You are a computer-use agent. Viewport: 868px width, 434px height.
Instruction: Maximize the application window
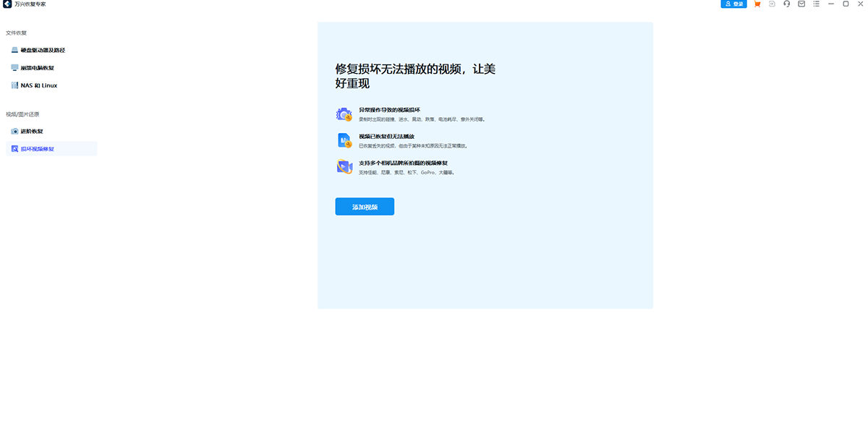[846, 4]
